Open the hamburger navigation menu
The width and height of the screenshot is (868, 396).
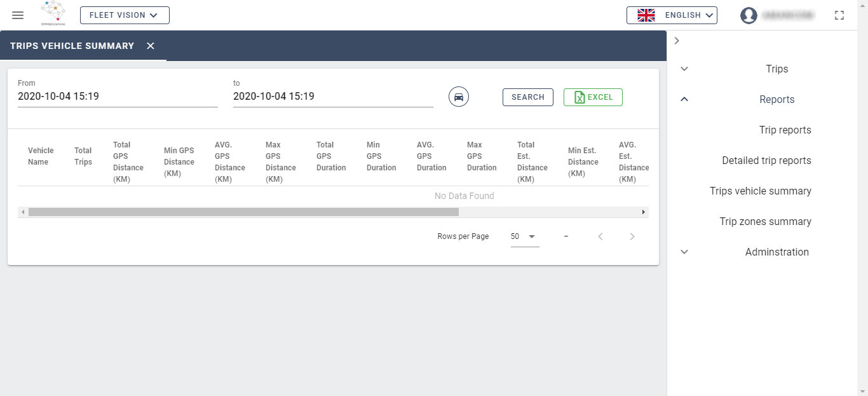coord(18,15)
